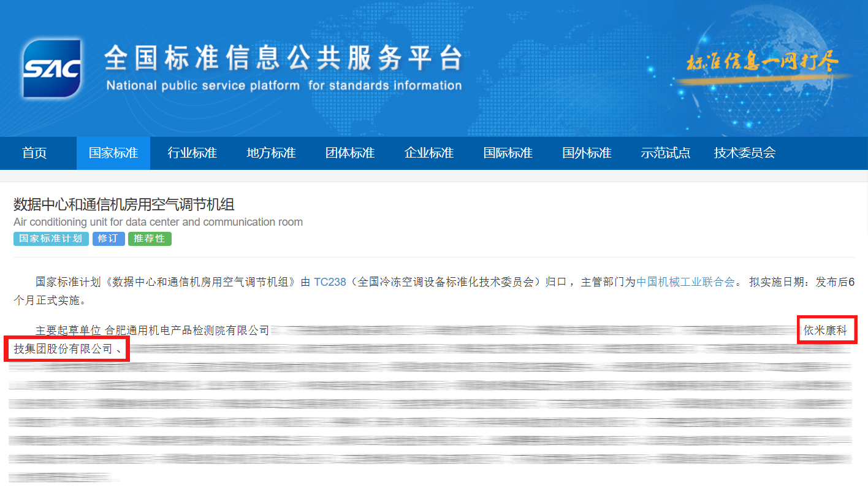This screenshot has width=868, height=498.
Task: Click the green 推荐性 tag
Action: 150,239
